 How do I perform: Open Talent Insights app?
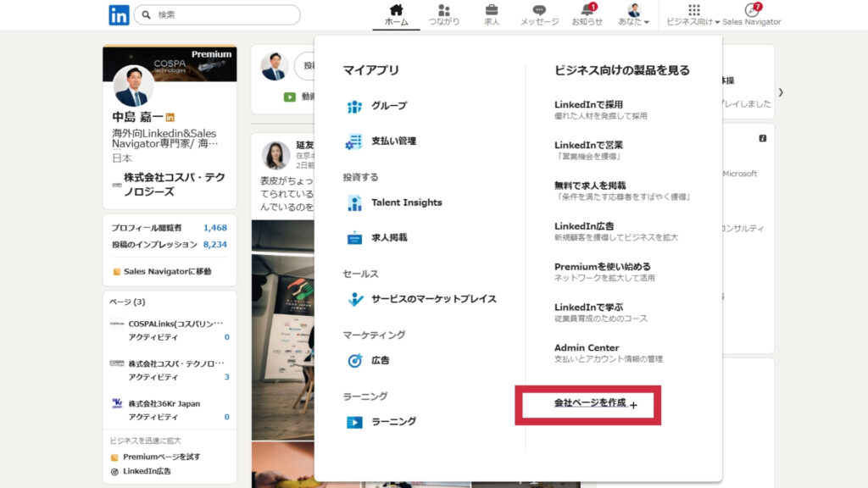click(x=406, y=202)
